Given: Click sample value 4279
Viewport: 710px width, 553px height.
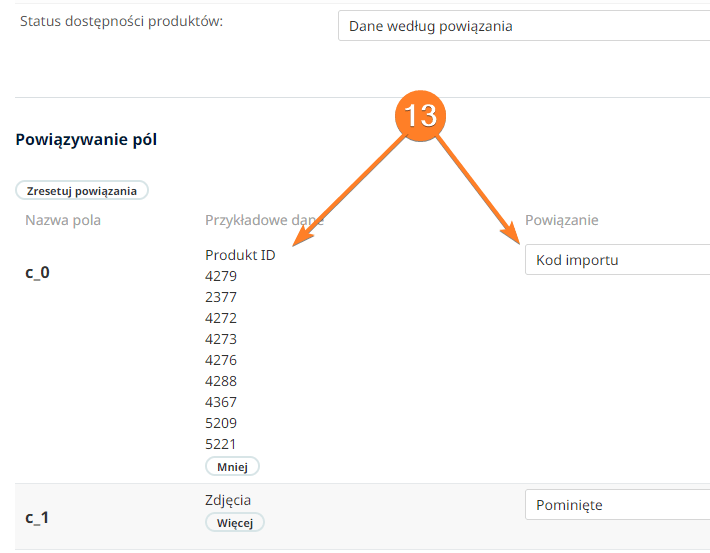Looking at the screenshot, I should [x=221, y=276].
